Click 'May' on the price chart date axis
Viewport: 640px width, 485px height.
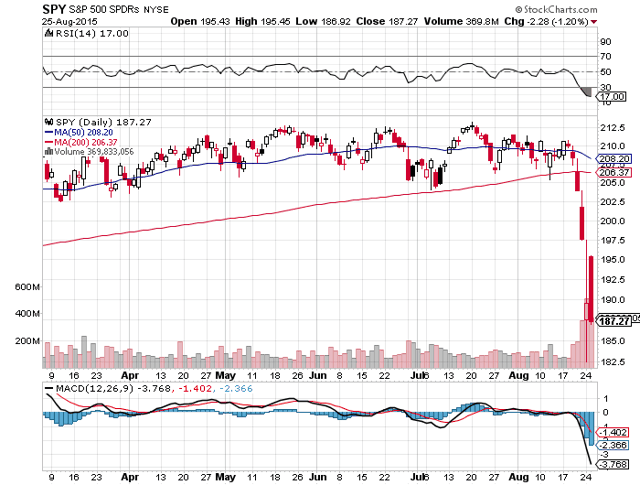tap(225, 375)
